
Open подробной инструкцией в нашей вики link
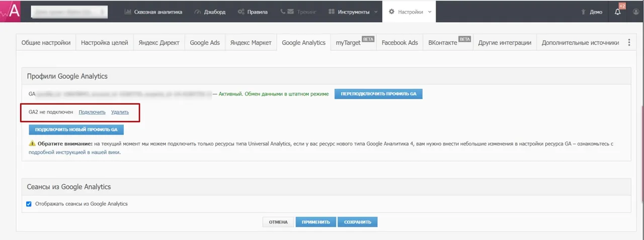(74, 152)
